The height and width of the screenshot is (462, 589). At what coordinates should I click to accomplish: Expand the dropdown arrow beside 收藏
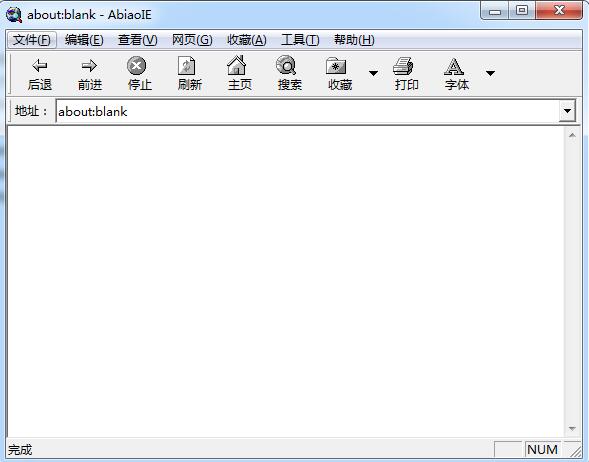coord(373,73)
